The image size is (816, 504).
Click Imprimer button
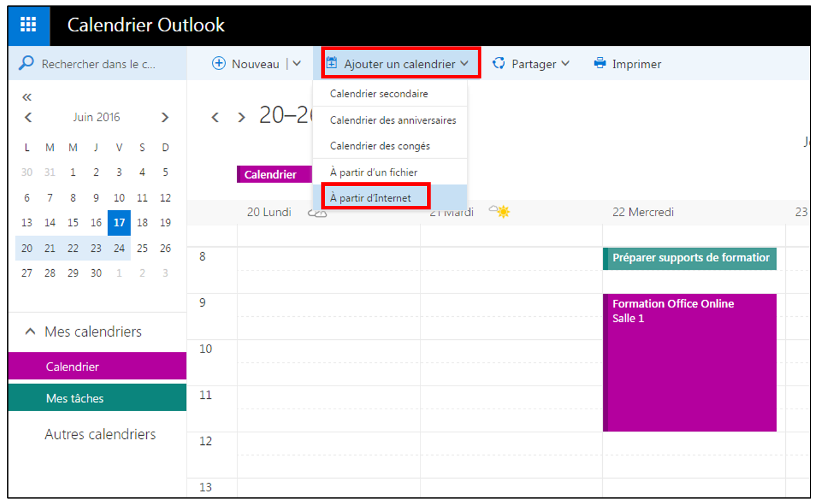click(x=627, y=63)
